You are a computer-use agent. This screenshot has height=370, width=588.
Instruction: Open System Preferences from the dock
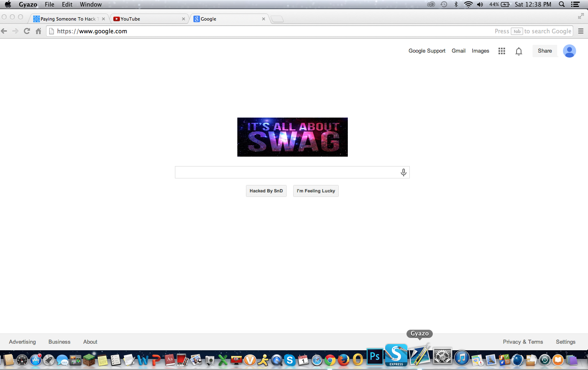click(443, 356)
